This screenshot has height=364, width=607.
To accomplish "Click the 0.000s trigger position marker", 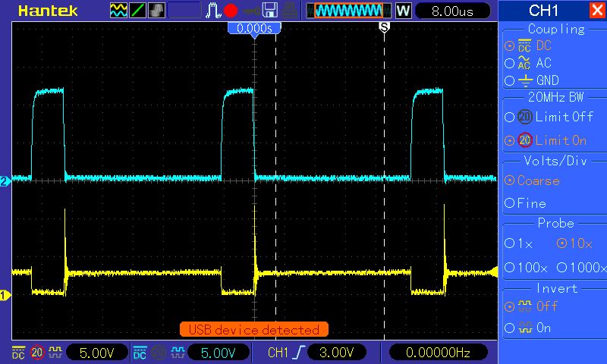I will pos(254,29).
